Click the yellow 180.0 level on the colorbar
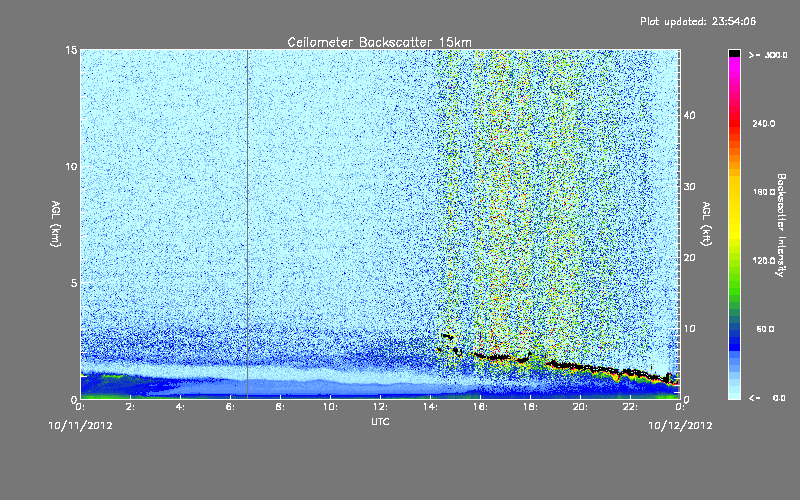 [x=734, y=192]
